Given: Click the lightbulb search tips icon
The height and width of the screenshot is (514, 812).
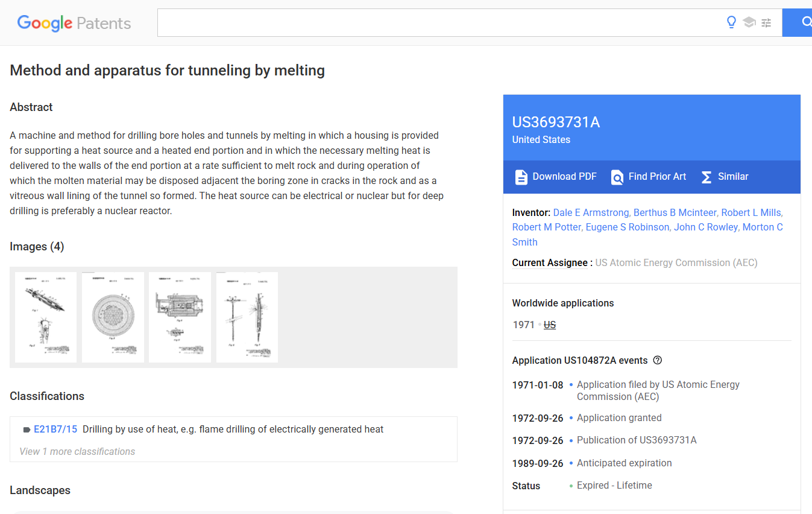Looking at the screenshot, I should [x=731, y=23].
